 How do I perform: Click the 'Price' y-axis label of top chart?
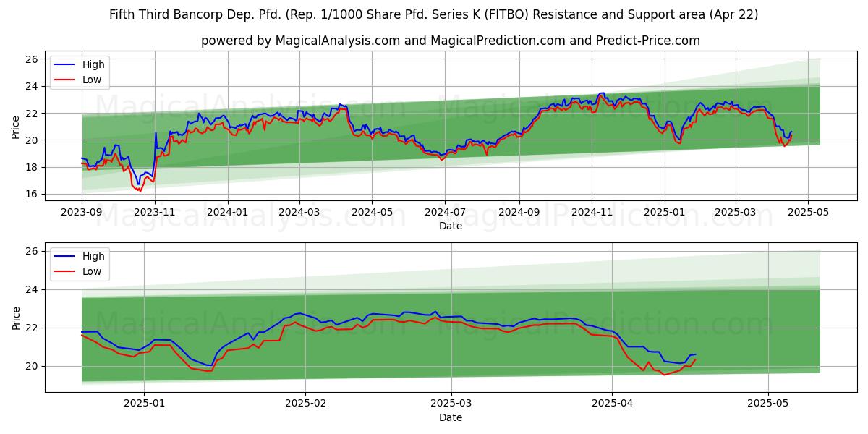coord(16,128)
